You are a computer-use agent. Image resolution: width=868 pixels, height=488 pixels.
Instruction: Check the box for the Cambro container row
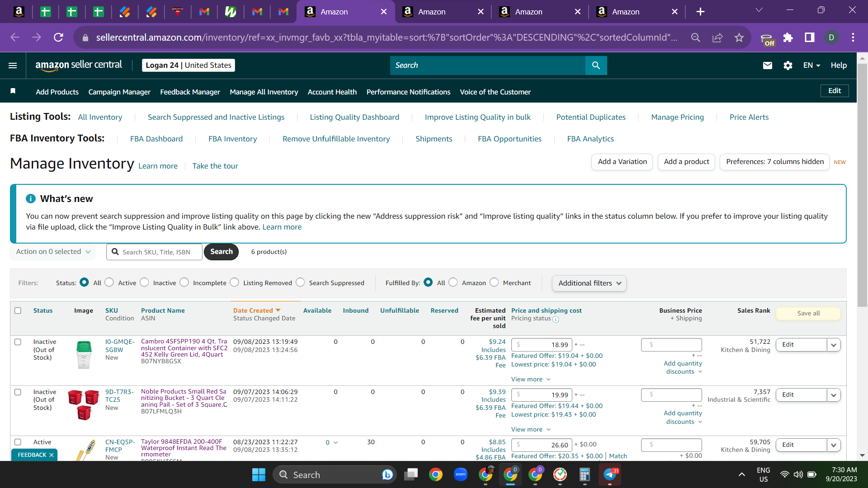click(18, 342)
